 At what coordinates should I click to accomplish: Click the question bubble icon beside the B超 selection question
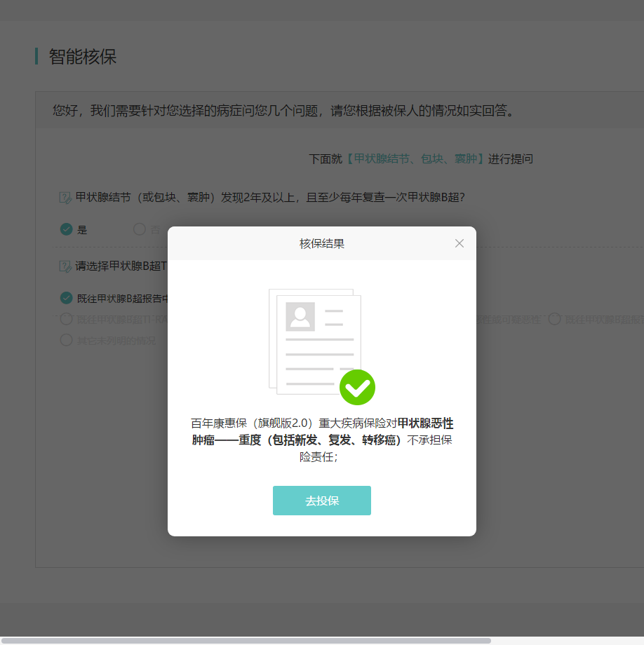click(64, 266)
